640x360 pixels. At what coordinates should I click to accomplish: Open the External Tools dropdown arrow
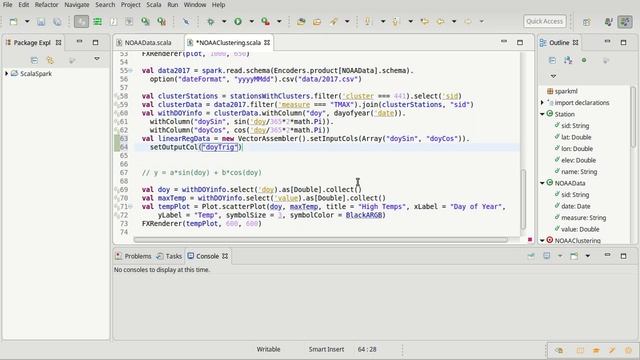coord(279,21)
